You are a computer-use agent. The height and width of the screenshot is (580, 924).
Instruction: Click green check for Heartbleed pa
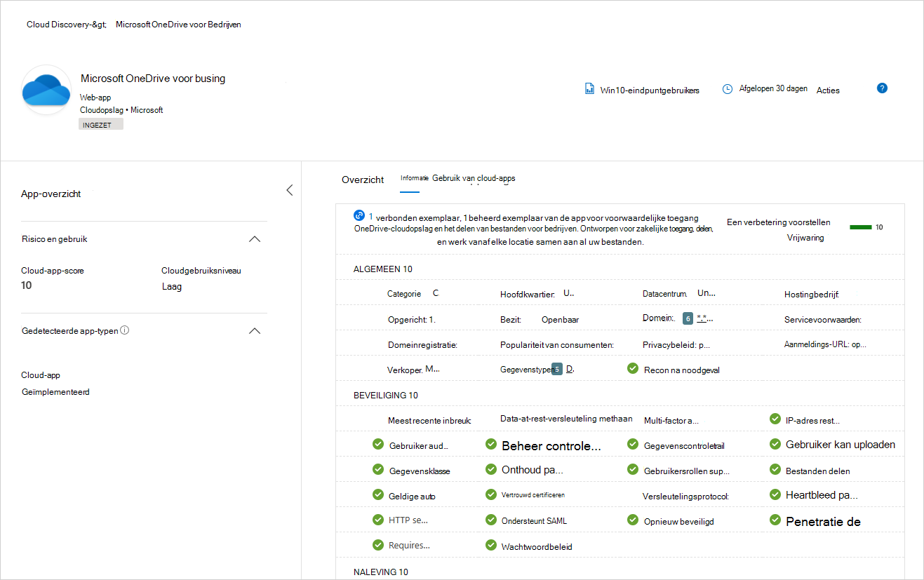point(775,494)
